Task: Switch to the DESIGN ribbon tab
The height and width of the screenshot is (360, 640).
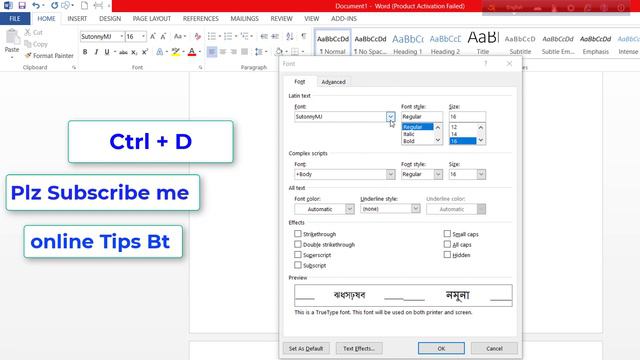Action: click(x=110, y=18)
